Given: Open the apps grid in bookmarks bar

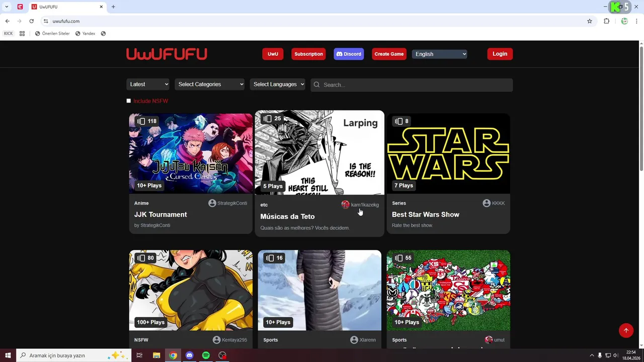Looking at the screenshot, I should [x=22, y=34].
